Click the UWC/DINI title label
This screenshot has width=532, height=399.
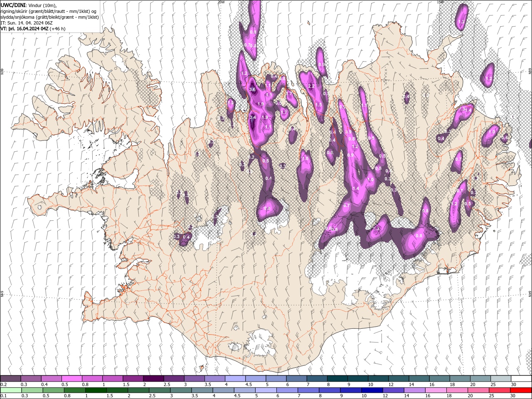click(12, 5)
